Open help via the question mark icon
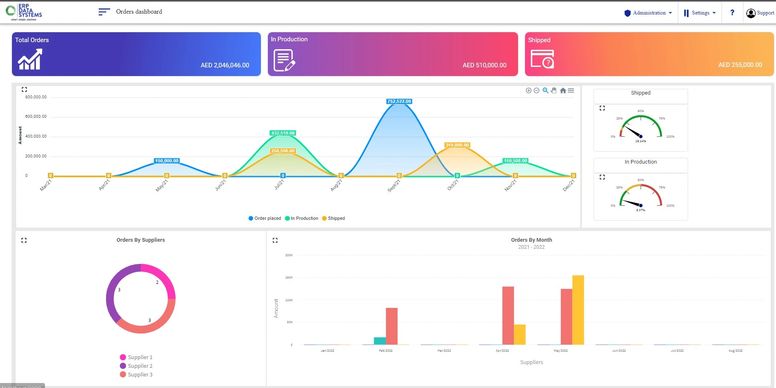Viewport: 776px width, 388px height. pos(732,13)
